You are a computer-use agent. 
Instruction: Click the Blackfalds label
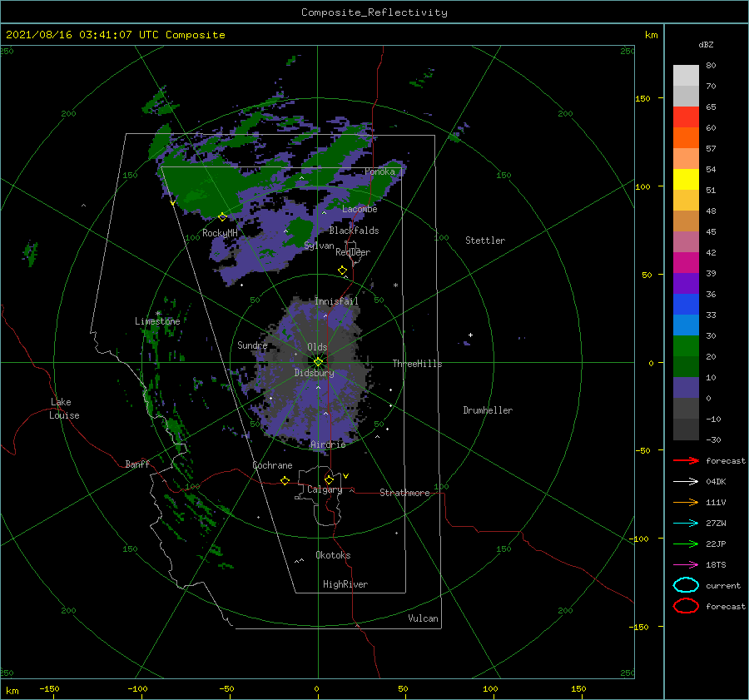(354, 231)
